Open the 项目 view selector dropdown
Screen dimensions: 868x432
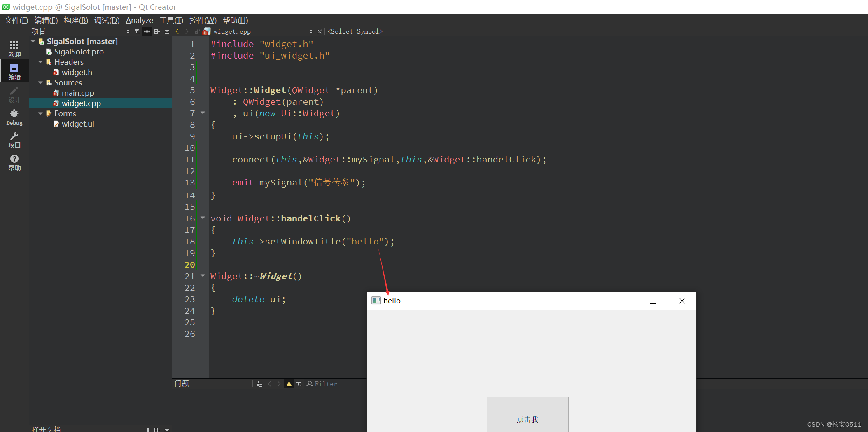128,31
